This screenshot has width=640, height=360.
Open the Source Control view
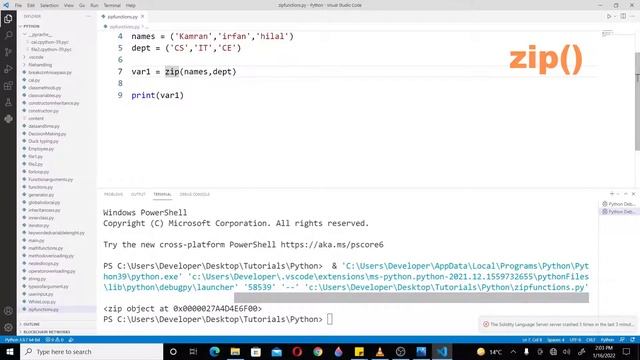tap(8, 52)
